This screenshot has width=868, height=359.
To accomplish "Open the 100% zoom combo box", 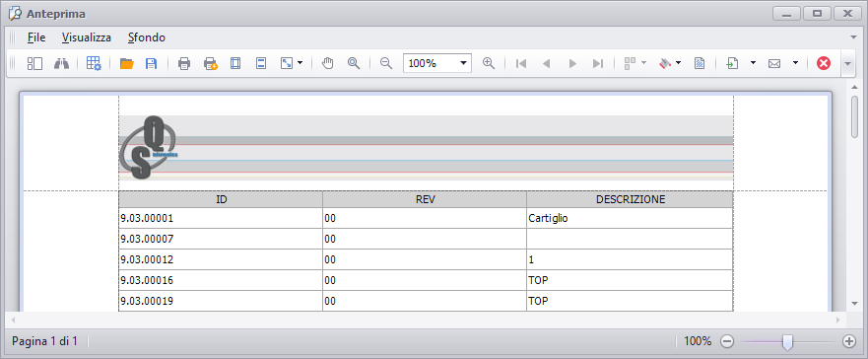I will pos(437,63).
